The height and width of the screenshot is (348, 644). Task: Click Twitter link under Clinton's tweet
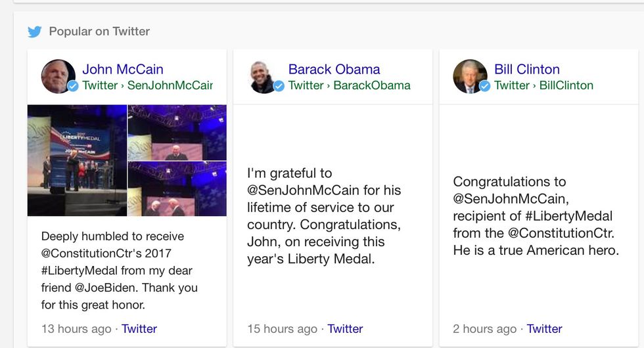click(x=545, y=329)
